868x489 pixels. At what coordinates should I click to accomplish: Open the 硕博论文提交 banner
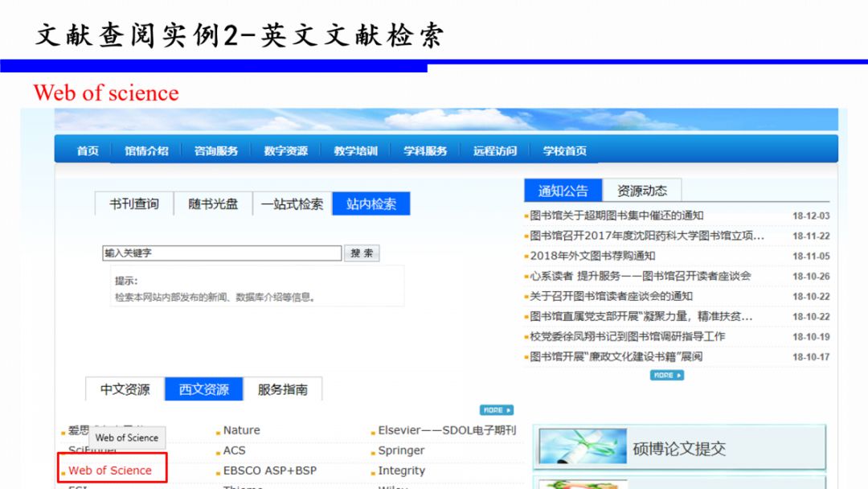pyautogui.click(x=679, y=447)
